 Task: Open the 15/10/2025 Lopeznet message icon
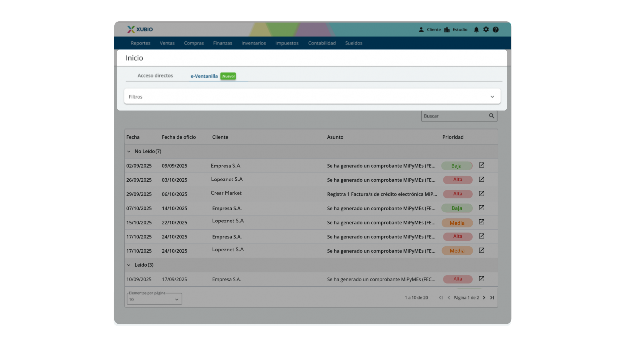pos(481,222)
